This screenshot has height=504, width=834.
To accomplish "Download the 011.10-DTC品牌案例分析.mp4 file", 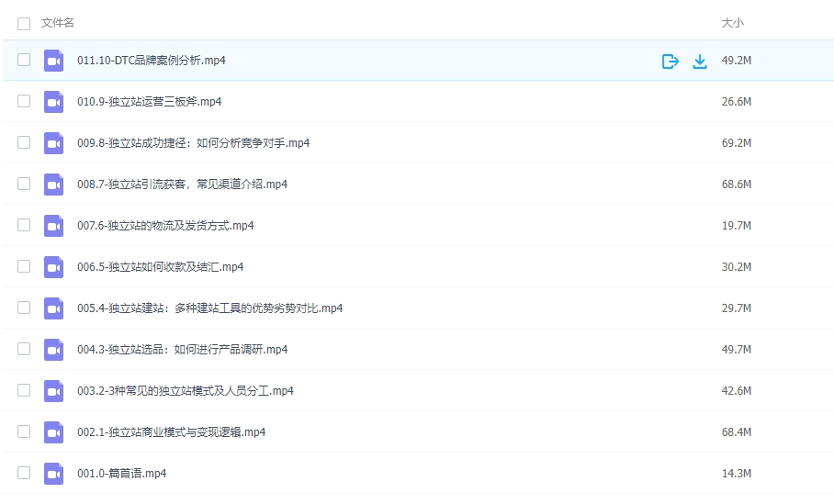I will (x=700, y=62).
